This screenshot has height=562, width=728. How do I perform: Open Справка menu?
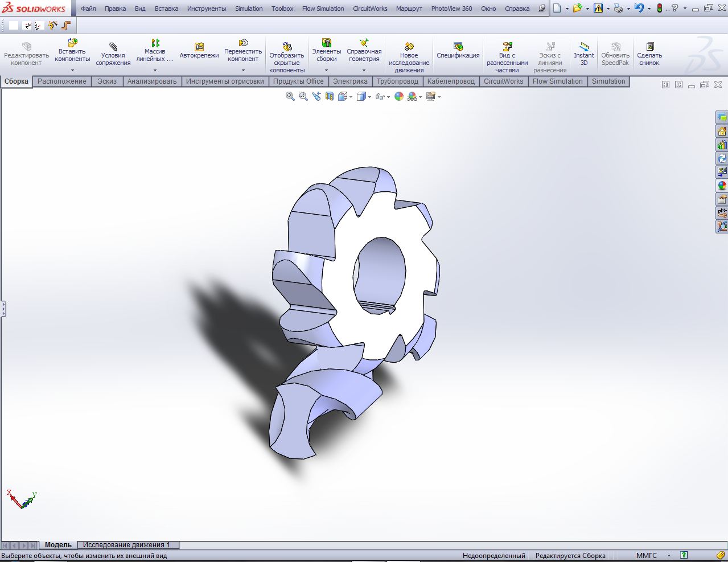(517, 9)
